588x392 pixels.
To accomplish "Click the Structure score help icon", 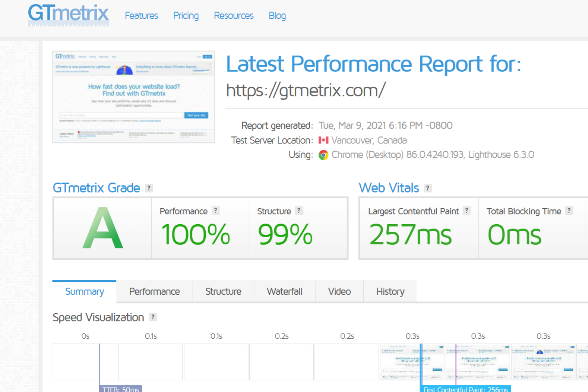I will tap(299, 211).
